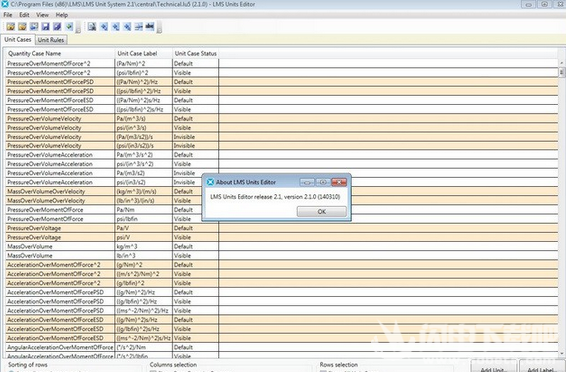Select the 'Pa/V' label cell
The width and height of the screenshot is (566, 372).
point(144,228)
